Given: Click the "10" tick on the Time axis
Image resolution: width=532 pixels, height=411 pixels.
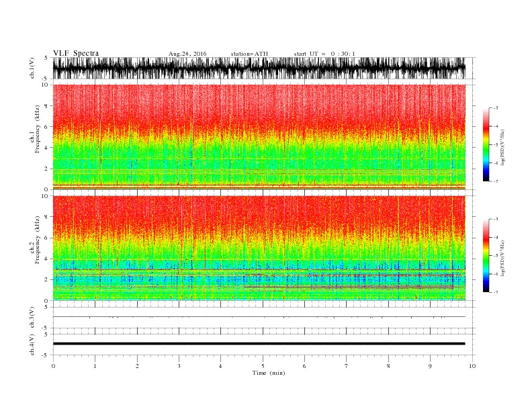Looking at the screenshot, I should [472, 366].
